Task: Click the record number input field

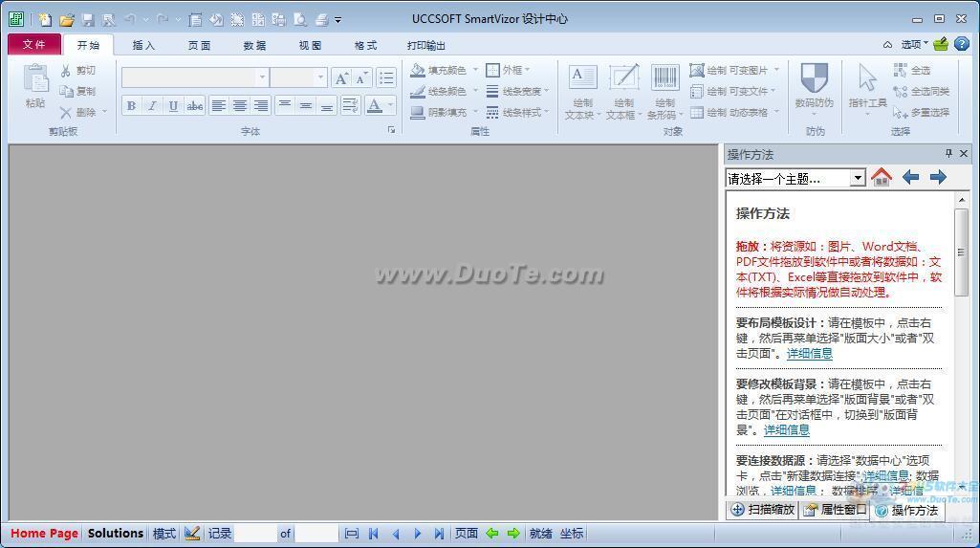Action: (x=255, y=533)
